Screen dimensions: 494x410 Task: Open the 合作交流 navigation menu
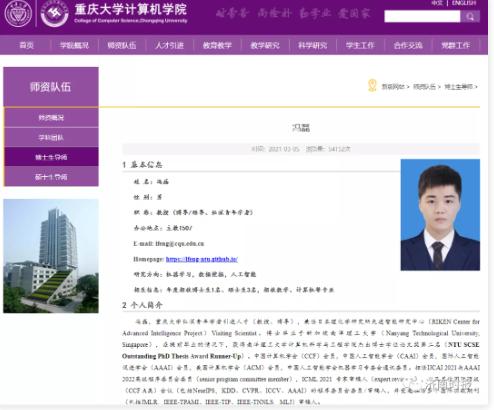408,45
